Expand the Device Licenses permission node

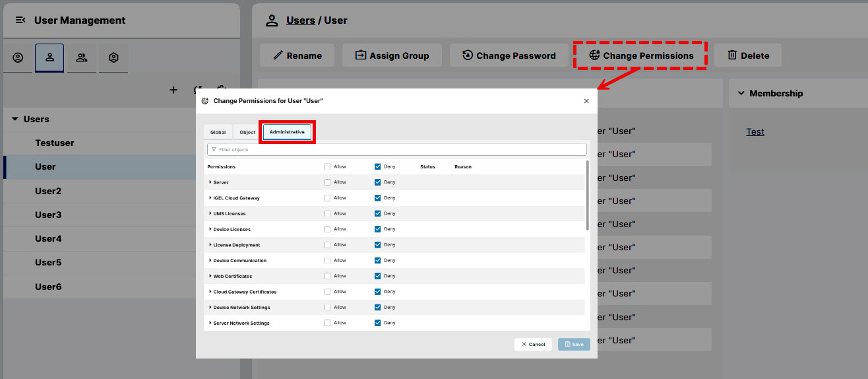pos(210,229)
